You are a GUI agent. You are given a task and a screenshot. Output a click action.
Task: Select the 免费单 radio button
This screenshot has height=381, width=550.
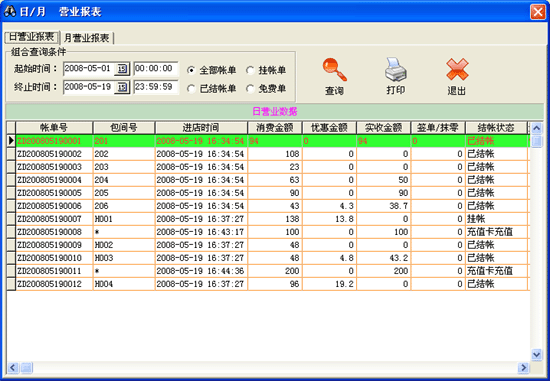click(250, 89)
